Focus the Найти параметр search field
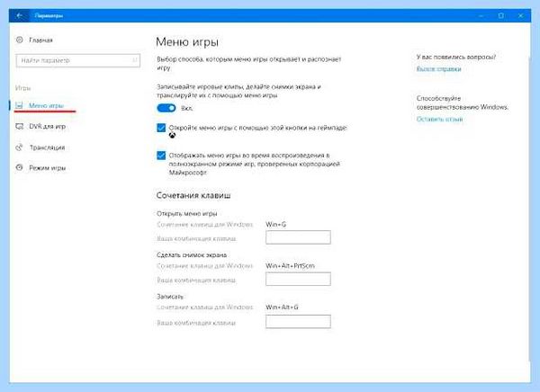The width and height of the screenshot is (540, 392). pos(78,60)
